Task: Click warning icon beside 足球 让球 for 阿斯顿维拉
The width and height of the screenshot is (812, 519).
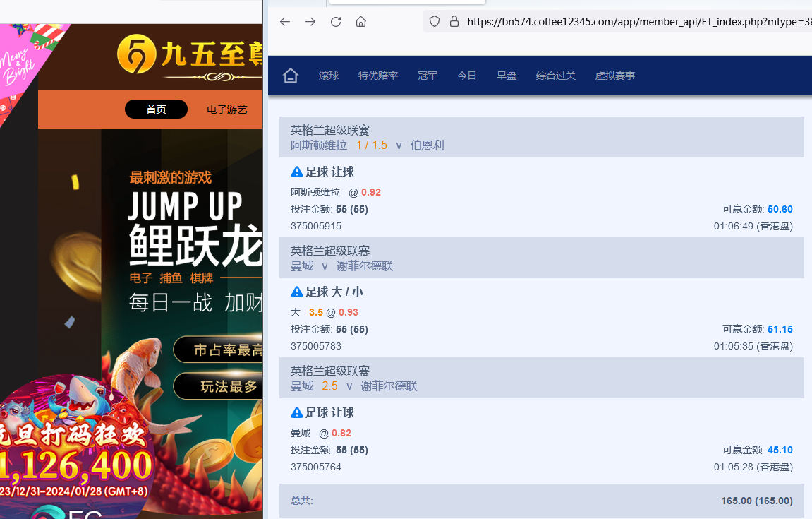Action: (297, 172)
